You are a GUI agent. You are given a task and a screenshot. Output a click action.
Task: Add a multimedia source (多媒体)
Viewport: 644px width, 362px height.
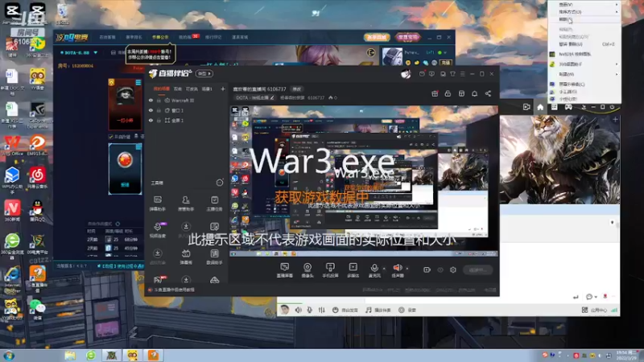[353, 270]
